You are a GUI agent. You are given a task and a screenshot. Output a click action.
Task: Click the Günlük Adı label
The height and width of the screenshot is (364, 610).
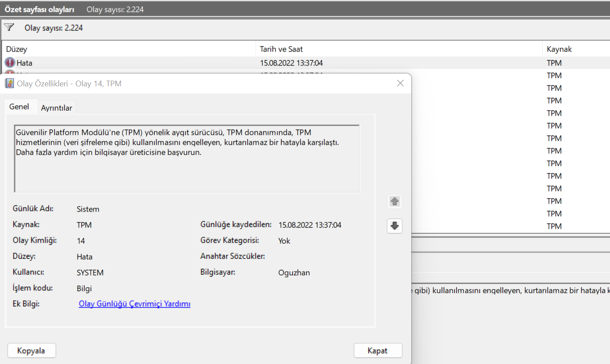33,208
